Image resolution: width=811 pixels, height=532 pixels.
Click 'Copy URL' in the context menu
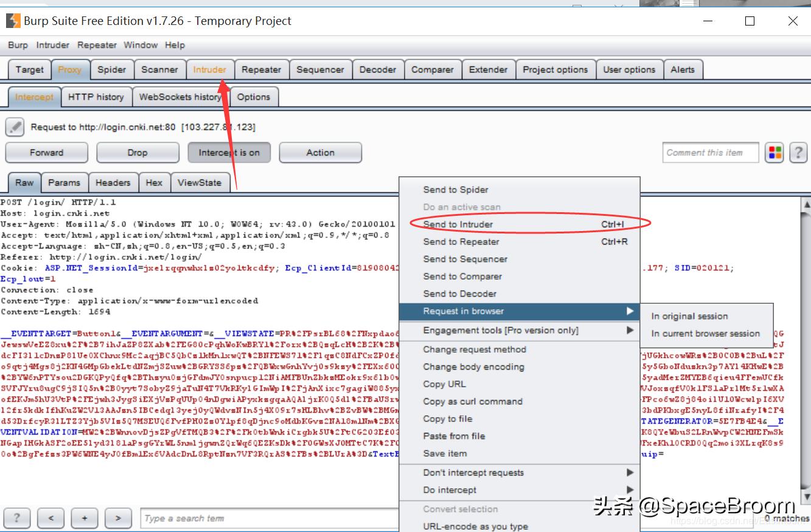click(x=520, y=384)
